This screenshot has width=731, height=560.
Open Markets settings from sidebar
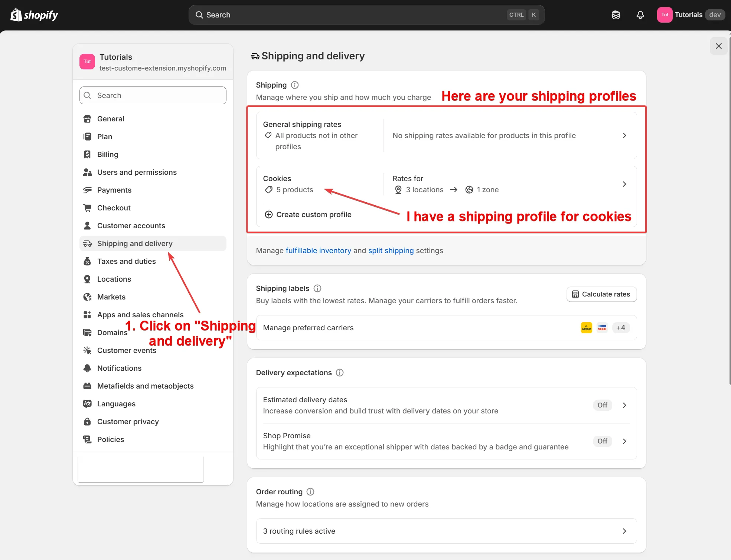[111, 297]
